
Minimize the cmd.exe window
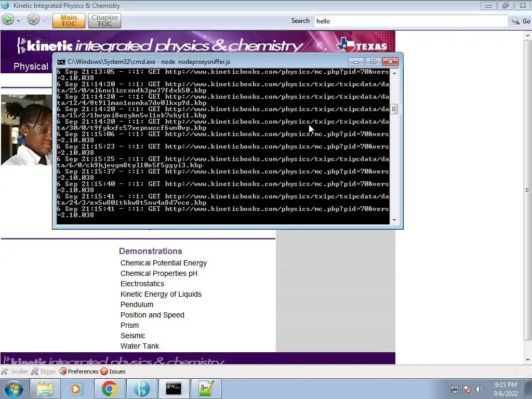(356, 62)
